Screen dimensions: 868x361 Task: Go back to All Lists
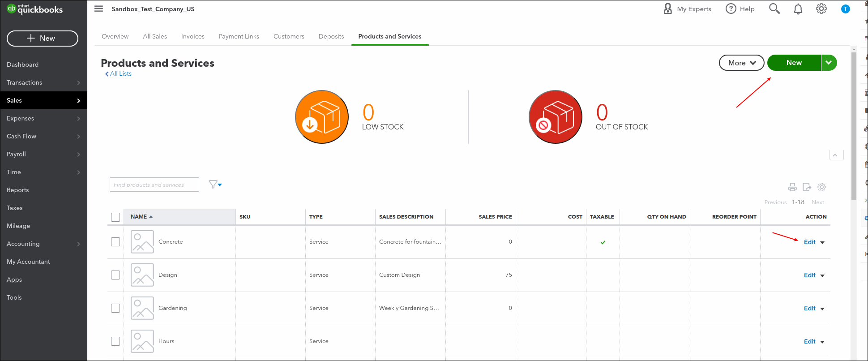118,73
